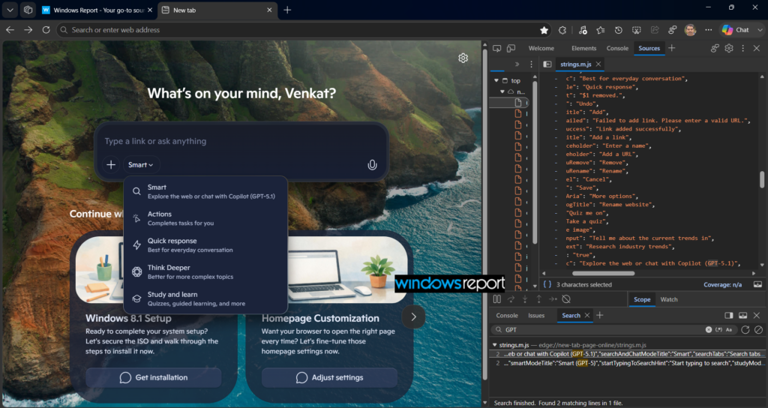The width and height of the screenshot is (768, 408).
Task: Select Study and learn mode
Action: [206, 299]
